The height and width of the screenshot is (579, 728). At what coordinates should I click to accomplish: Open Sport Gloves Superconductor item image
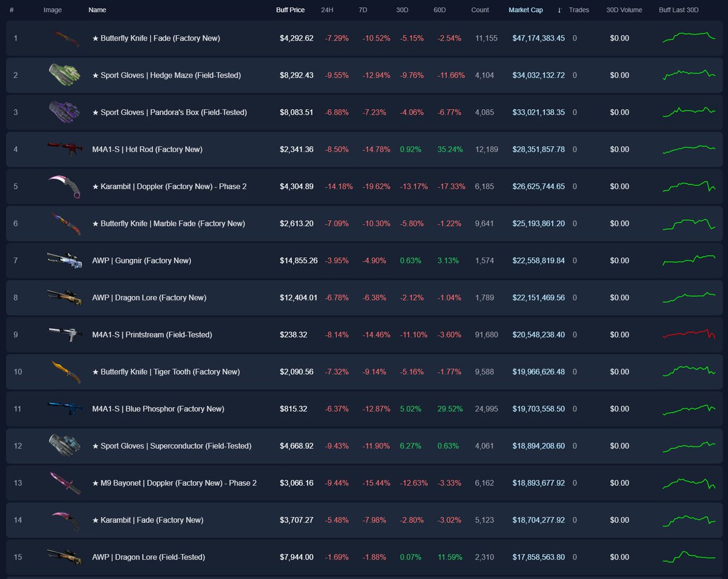click(x=64, y=445)
